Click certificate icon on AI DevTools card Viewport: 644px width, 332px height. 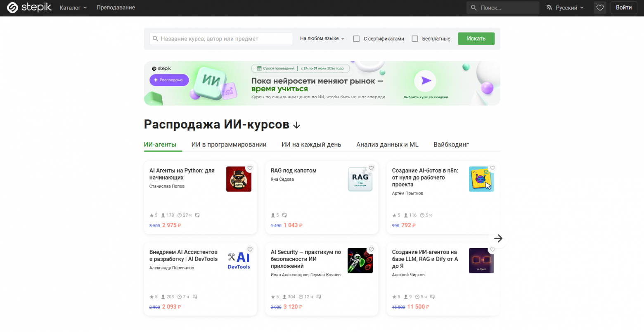point(195,296)
